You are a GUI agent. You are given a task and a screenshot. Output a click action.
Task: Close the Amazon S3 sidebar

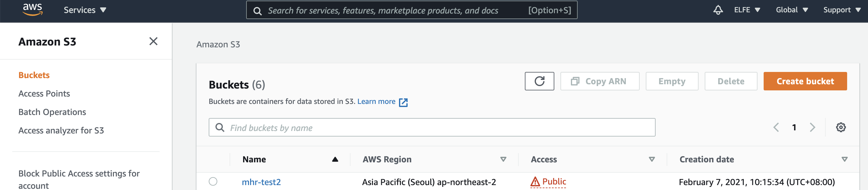(x=153, y=41)
